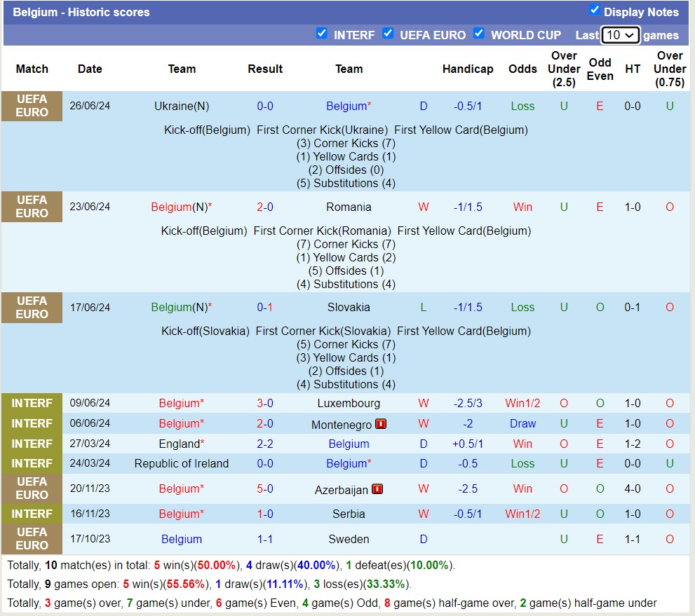
Task: Click the 5-0 result against Azerbaijan
Action: click(x=265, y=489)
